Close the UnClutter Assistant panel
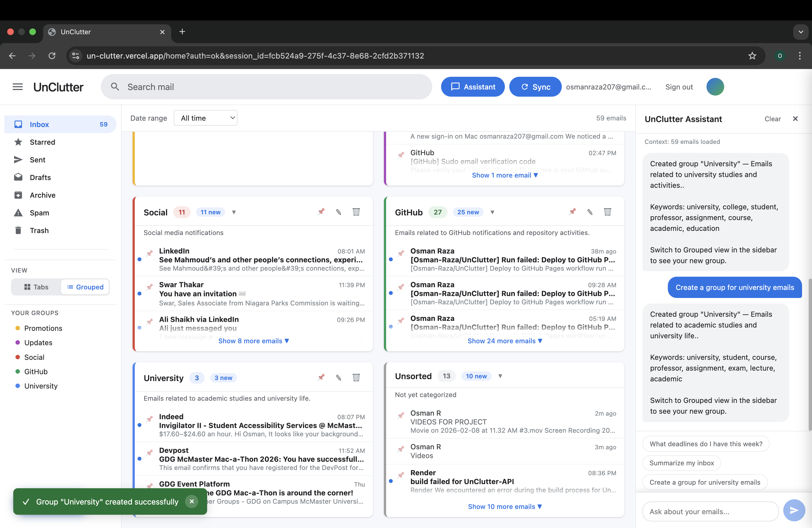The height and width of the screenshot is (528, 812). [795, 119]
